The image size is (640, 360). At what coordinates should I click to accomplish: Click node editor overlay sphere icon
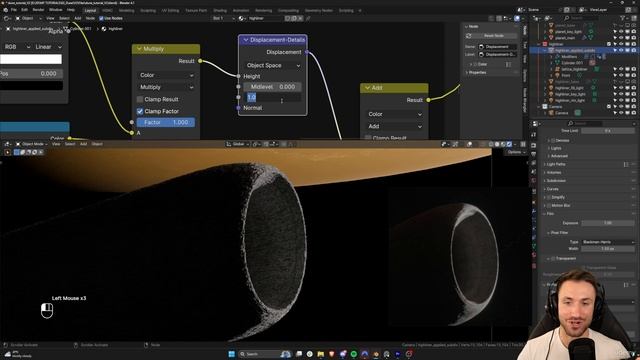[517, 18]
